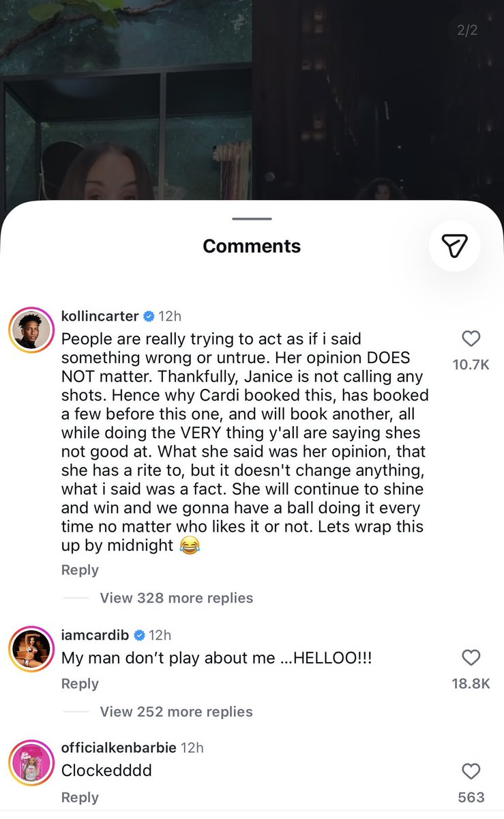This screenshot has height=819, width=504.
Task: Expand View 252 more replies
Action: pyautogui.click(x=177, y=712)
